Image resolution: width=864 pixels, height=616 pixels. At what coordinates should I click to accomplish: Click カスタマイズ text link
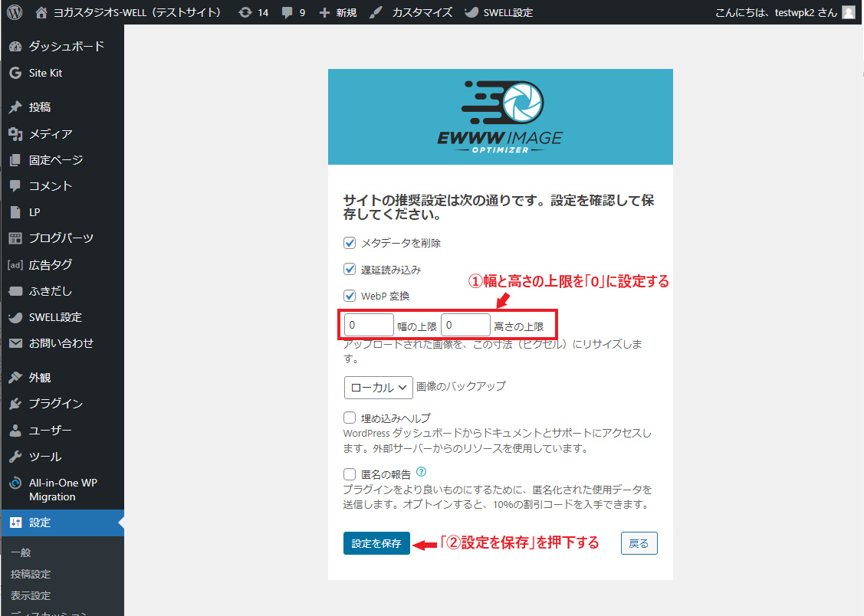tap(422, 12)
